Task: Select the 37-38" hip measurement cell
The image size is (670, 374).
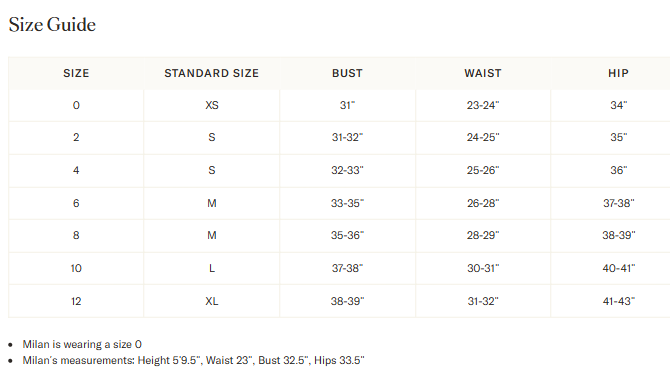Action: 618,203
